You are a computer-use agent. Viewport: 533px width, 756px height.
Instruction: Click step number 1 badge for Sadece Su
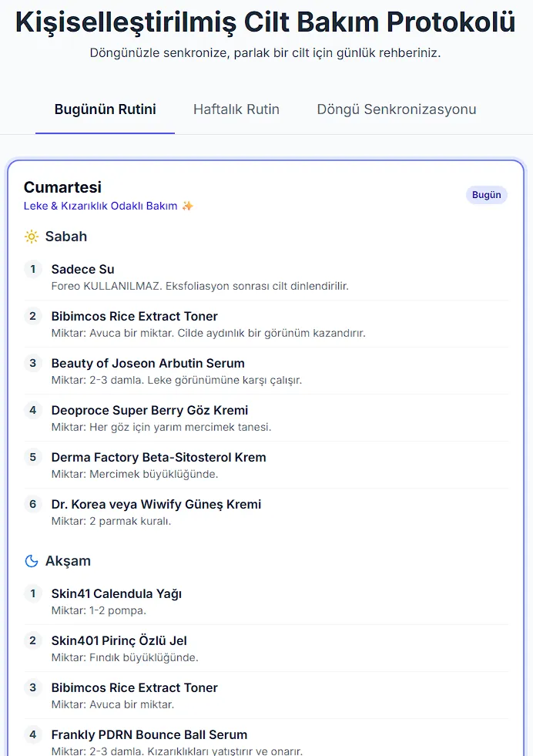[32, 269]
